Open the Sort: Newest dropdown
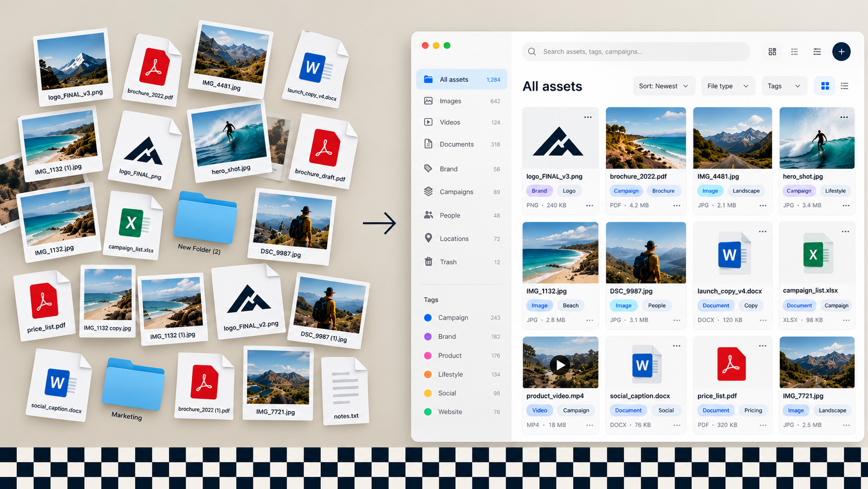The height and width of the screenshot is (489, 868). 663,86
